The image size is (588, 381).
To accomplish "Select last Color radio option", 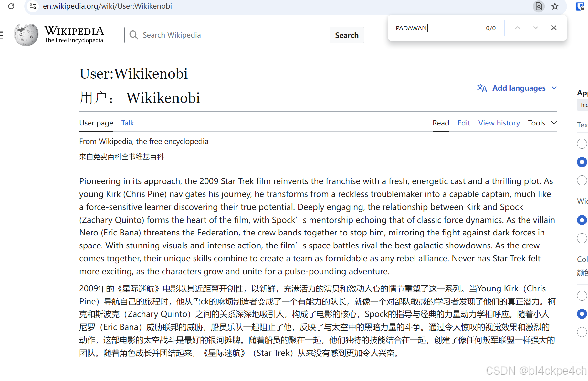I will pyautogui.click(x=582, y=332).
